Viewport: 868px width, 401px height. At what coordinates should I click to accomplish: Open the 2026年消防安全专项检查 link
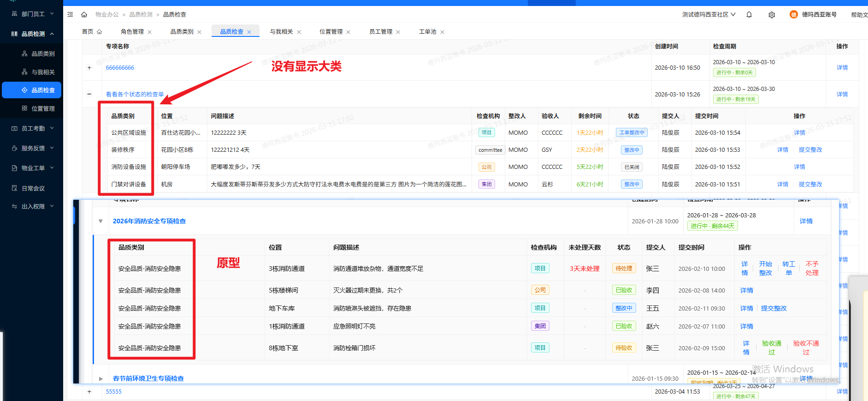(149, 221)
